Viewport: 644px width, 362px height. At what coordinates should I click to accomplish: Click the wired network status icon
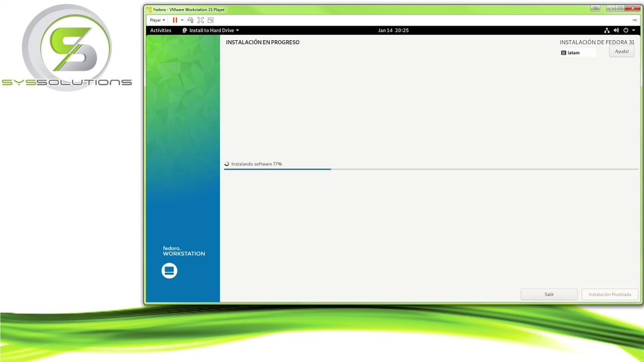[607, 30]
